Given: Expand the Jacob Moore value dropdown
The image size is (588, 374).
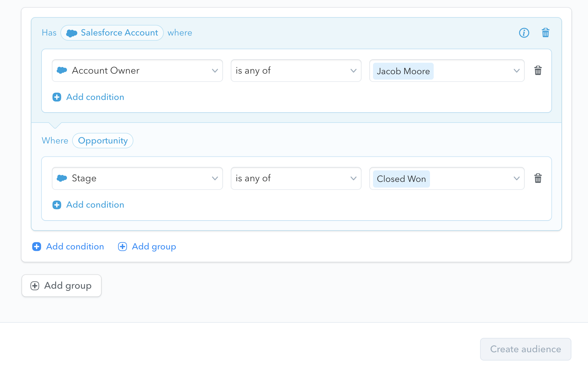Looking at the screenshot, I should point(447,71).
